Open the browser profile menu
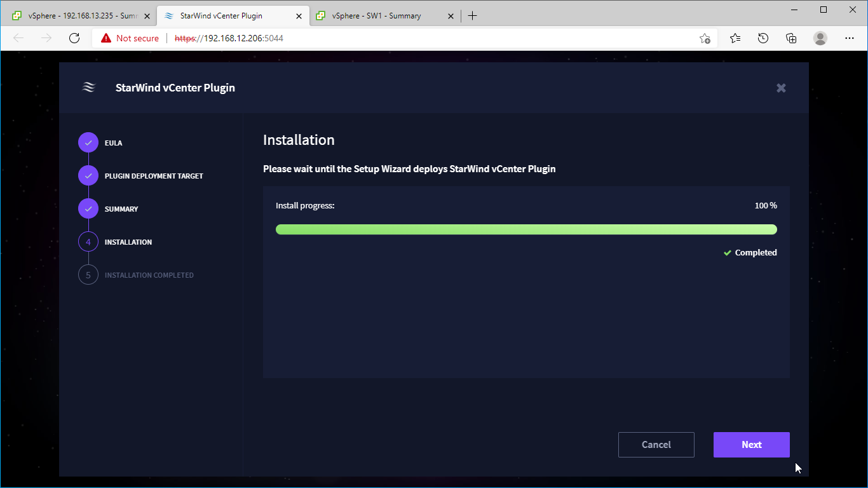The height and width of the screenshot is (488, 868). pyautogui.click(x=820, y=38)
